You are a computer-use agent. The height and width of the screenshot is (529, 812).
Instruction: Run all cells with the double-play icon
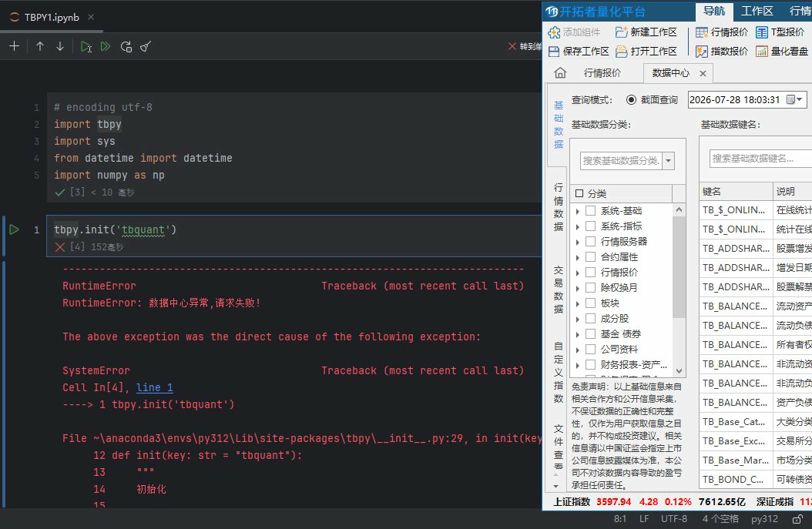106,46
